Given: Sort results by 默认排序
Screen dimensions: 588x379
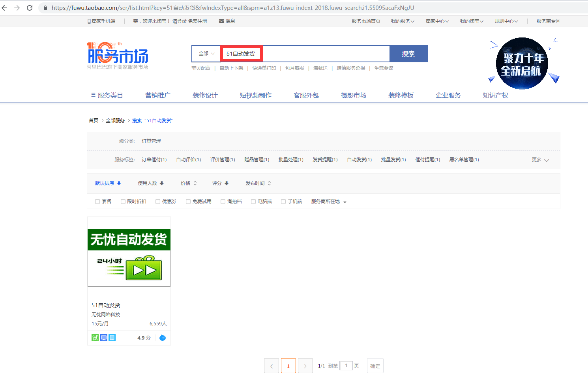Looking at the screenshot, I should [108, 183].
